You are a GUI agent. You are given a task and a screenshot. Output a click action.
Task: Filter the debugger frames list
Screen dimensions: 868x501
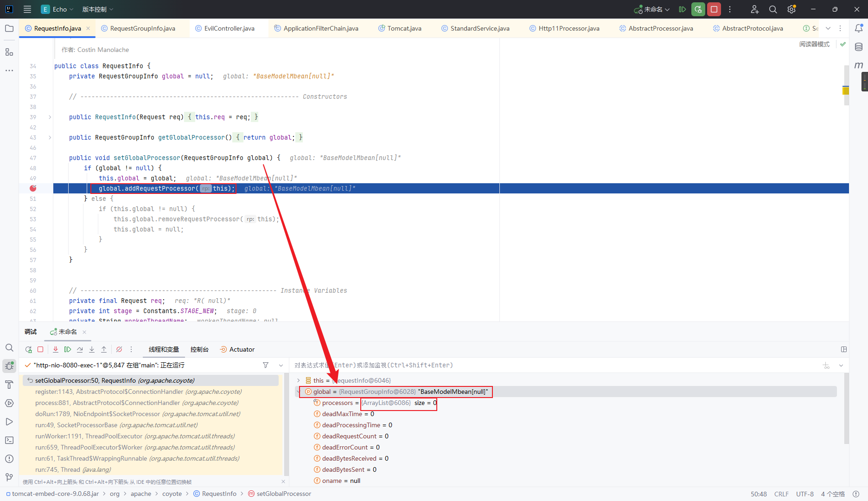pyautogui.click(x=266, y=365)
